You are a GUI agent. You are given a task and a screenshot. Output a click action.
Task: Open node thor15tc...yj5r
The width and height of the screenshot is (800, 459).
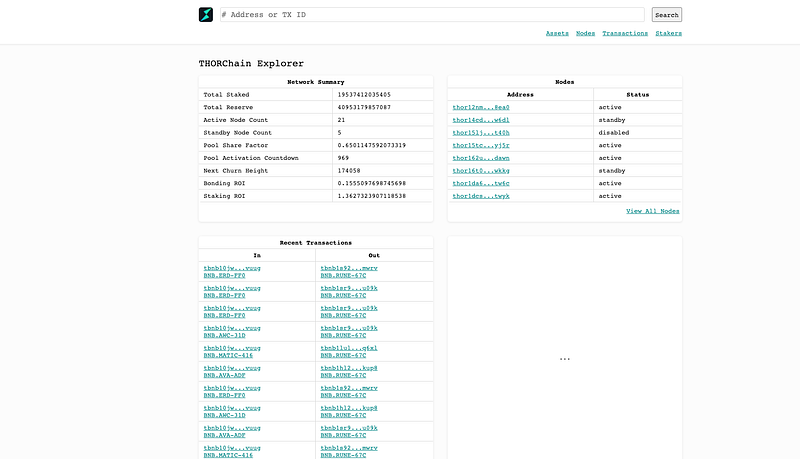point(481,145)
